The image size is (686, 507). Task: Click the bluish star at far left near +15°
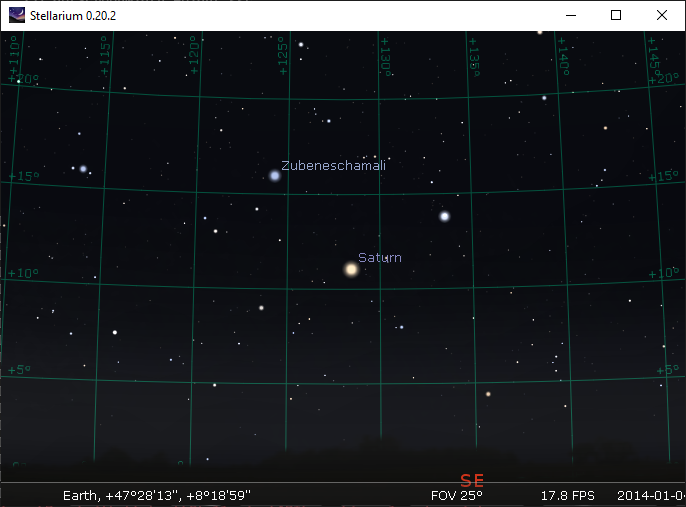(x=83, y=168)
